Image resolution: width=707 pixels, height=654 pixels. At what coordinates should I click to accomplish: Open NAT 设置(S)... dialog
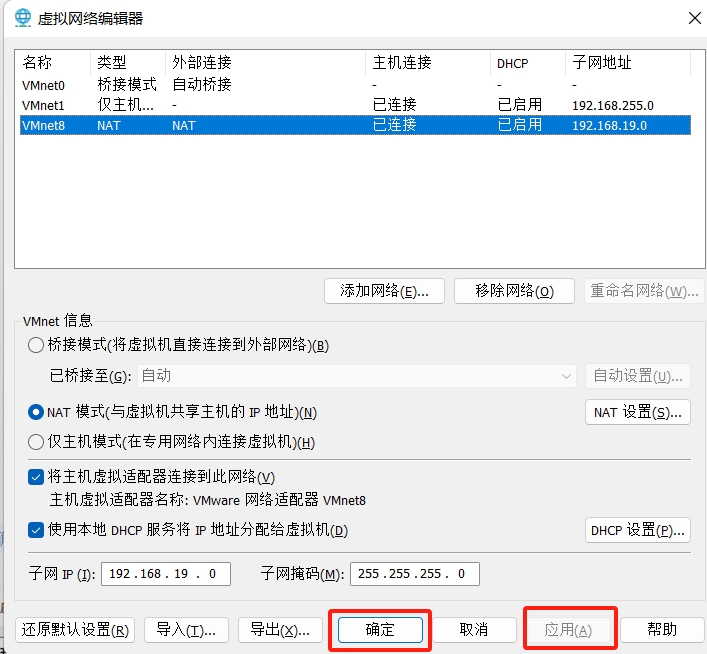[x=638, y=412]
